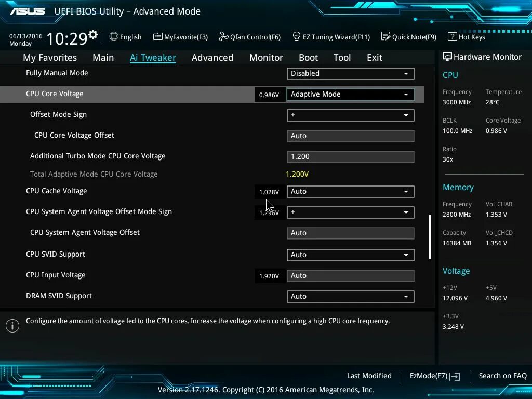Open CPU Core Voltage Adaptive Mode dropdown

[x=350, y=95]
